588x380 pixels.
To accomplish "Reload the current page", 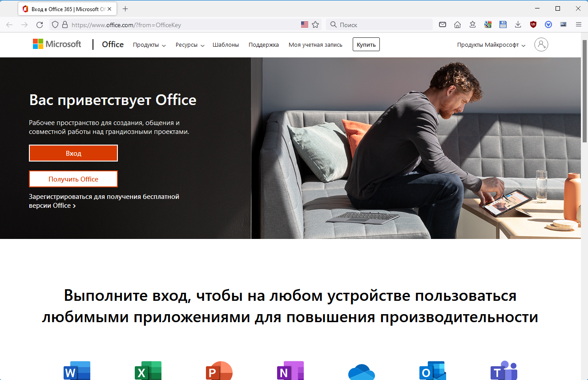I will 40,25.
